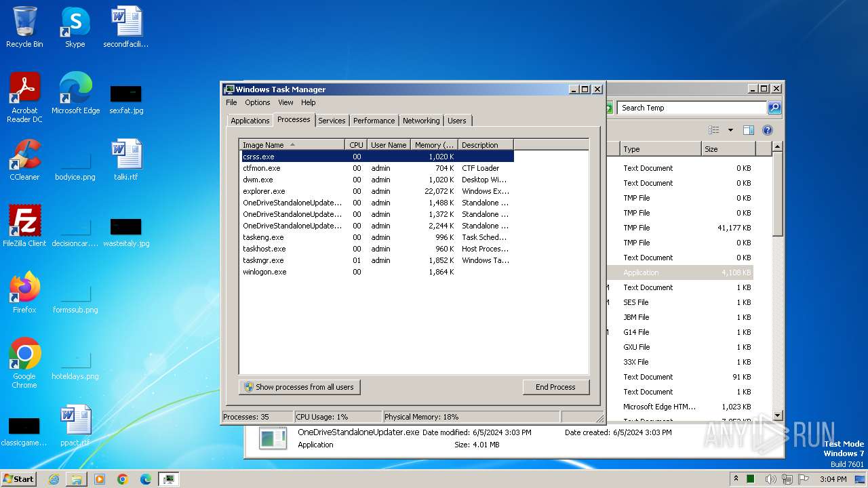Click the 3:04 PM taskbar clock
Viewport: 868px width, 488px height.
[833, 479]
